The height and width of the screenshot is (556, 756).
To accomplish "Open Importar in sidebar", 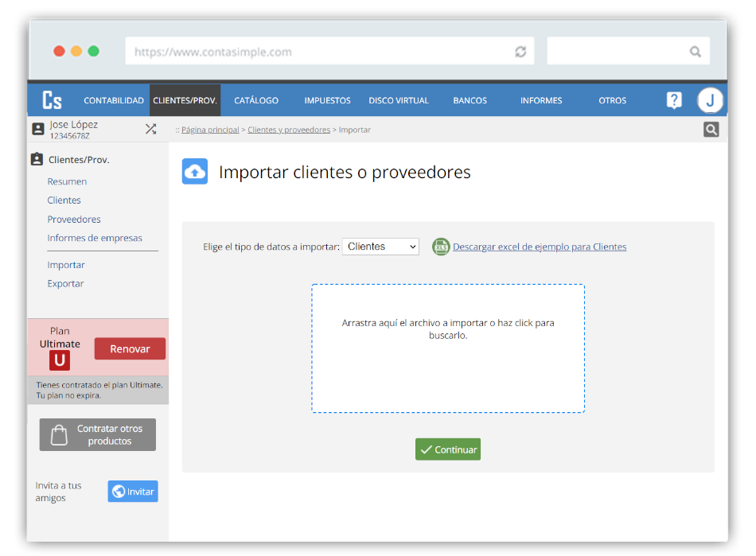I will point(66,265).
